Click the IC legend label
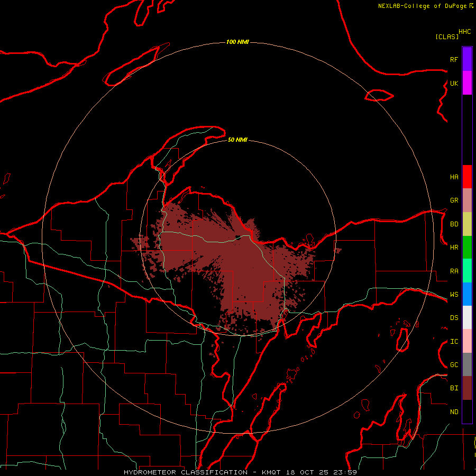The image size is (476, 476). point(454,342)
